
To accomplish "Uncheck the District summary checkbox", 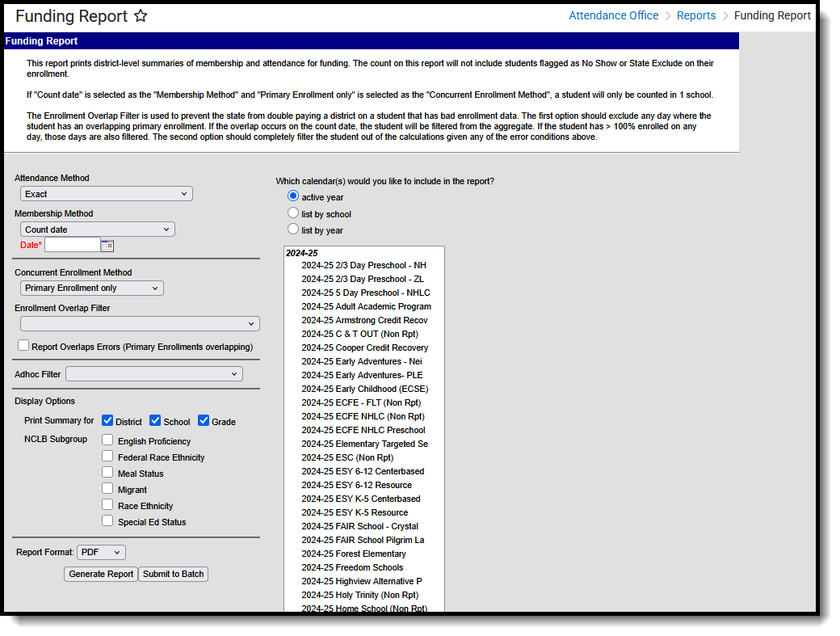I will coord(107,420).
